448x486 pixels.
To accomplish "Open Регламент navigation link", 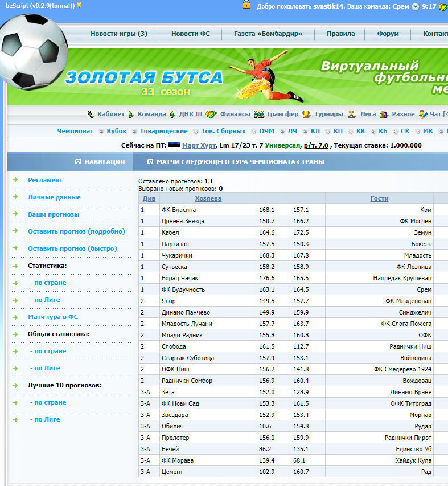I will click(45, 180).
